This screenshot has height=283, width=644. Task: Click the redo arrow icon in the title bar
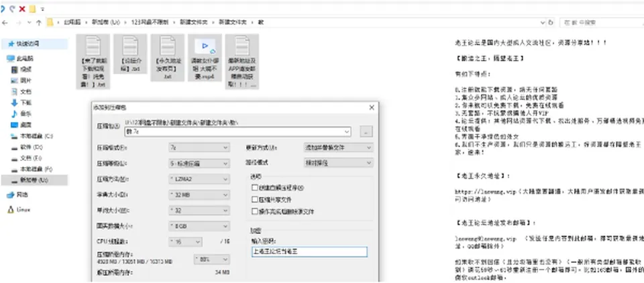coord(12,9)
